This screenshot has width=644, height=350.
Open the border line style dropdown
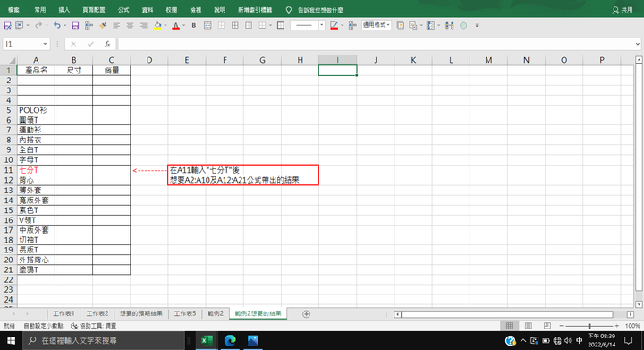322,25
